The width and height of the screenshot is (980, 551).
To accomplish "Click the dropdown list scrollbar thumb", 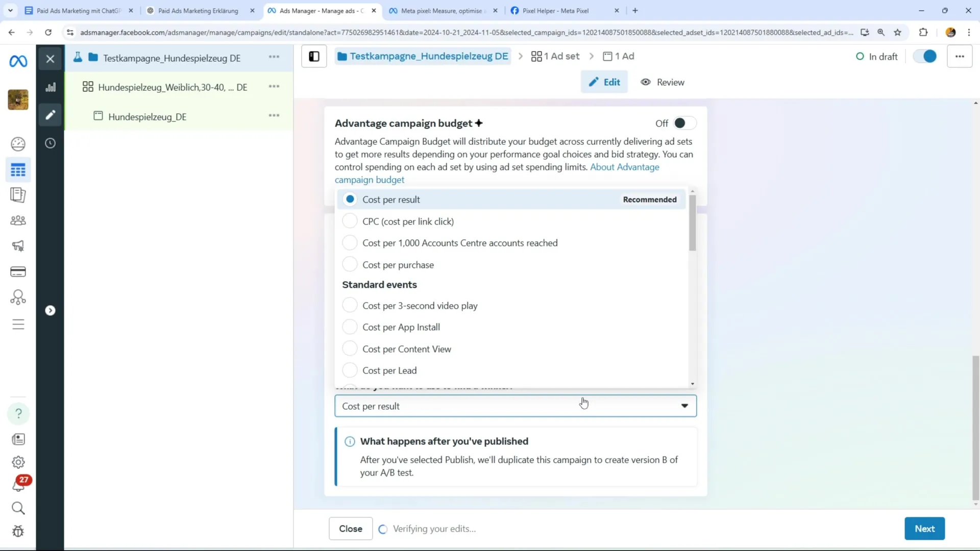I will tap(692, 222).
